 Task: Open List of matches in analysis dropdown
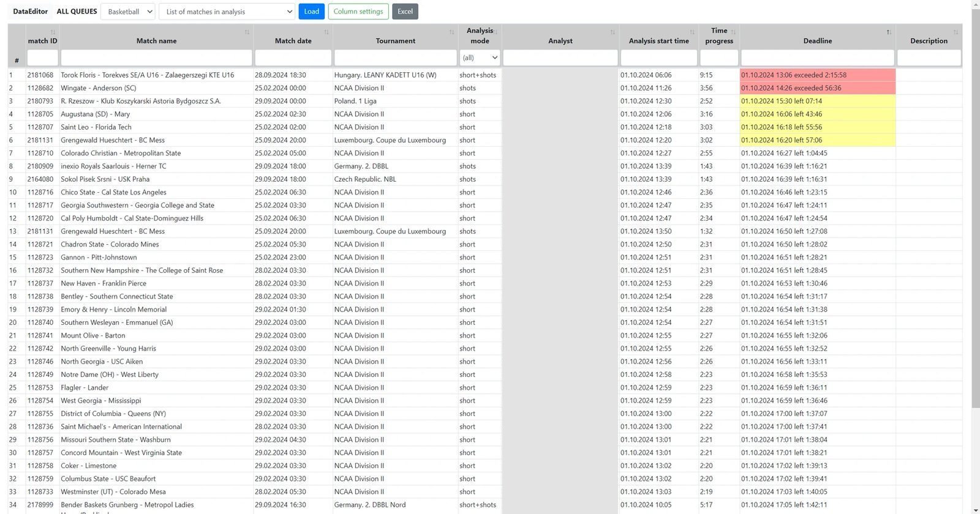coord(227,12)
